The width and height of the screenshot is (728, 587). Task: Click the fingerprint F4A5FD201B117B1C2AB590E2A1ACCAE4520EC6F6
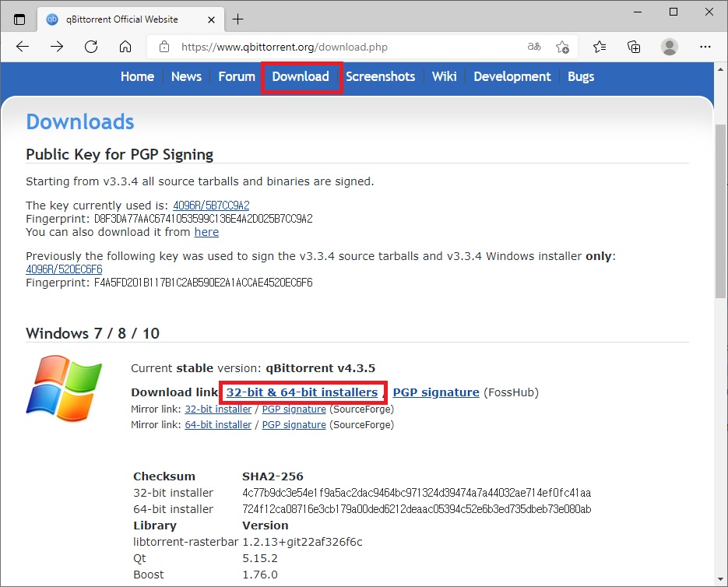pyautogui.click(x=203, y=283)
